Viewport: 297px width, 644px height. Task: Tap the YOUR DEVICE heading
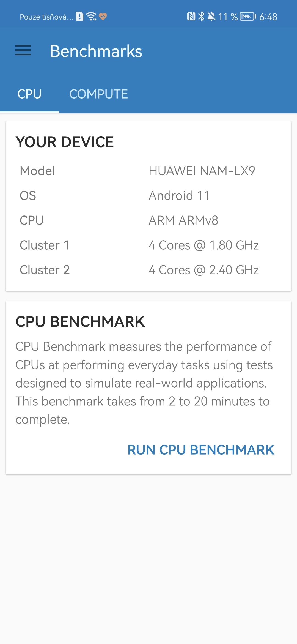65,142
